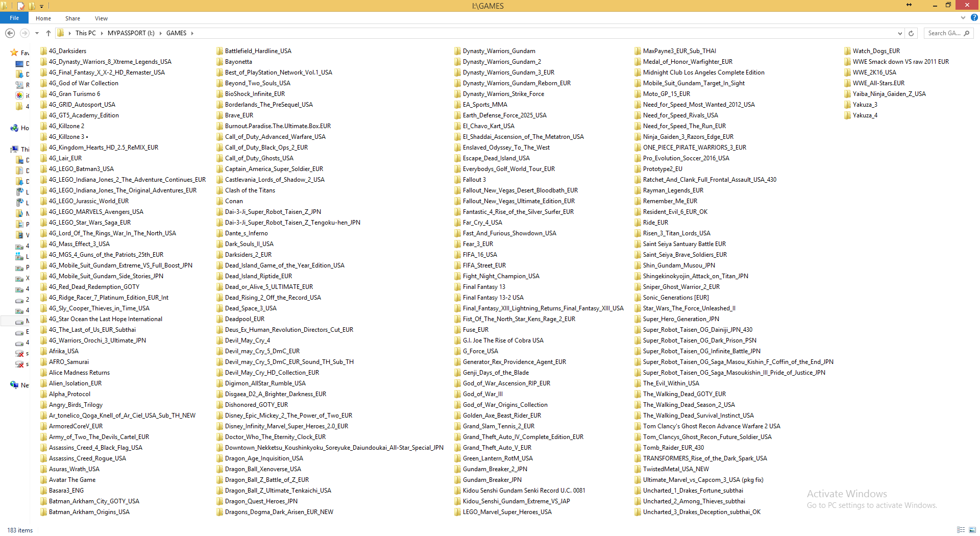Open the File tab
Screen dimensions: 980x536
coord(14,18)
